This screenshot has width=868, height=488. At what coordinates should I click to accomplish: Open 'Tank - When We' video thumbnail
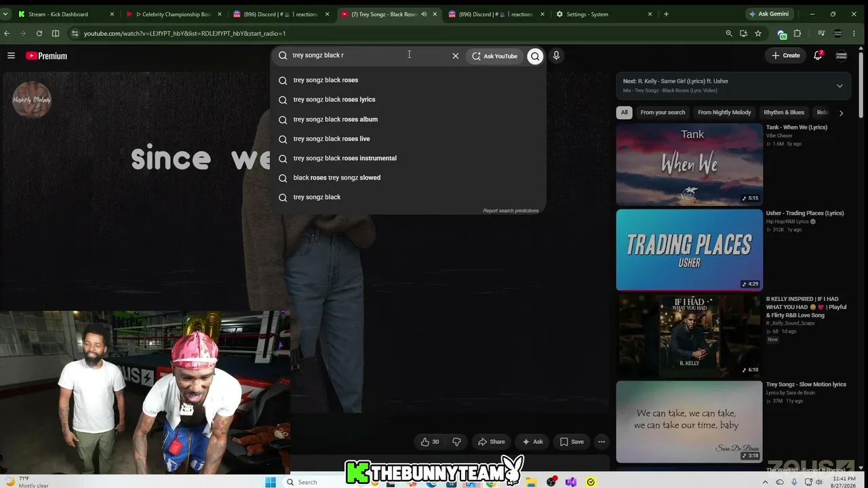tap(689, 165)
